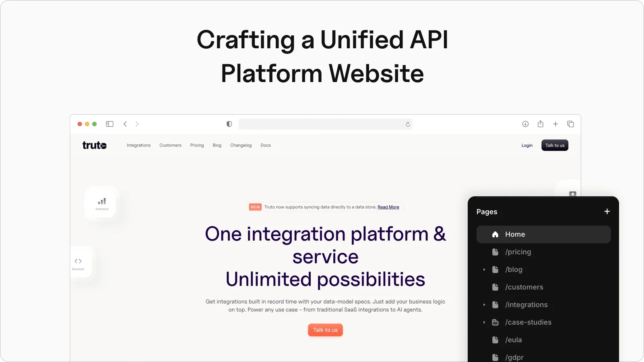The height and width of the screenshot is (362, 644).
Task: Show the tab overview icon
Action: pos(570,124)
